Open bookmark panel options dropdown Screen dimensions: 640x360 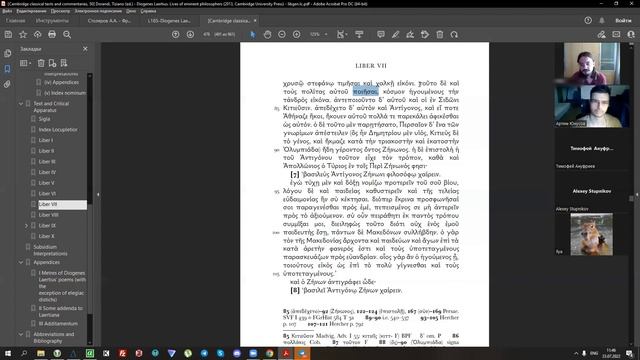tap(26, 63)
